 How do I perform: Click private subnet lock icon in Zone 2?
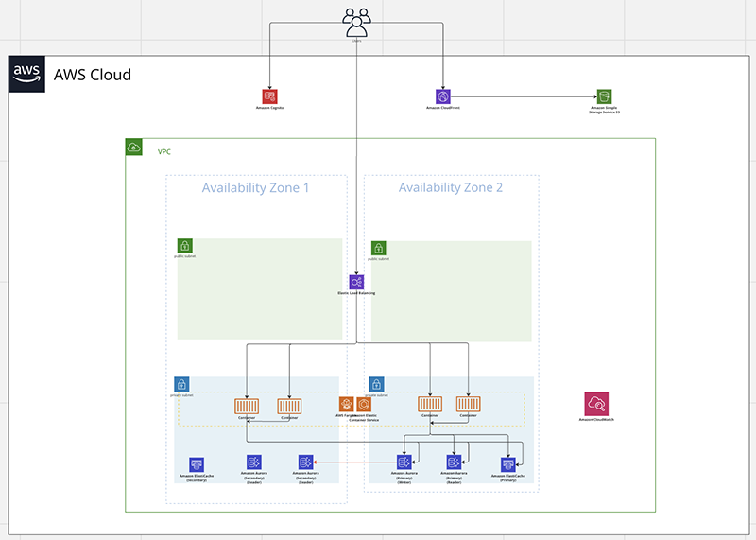click(376, 385)
